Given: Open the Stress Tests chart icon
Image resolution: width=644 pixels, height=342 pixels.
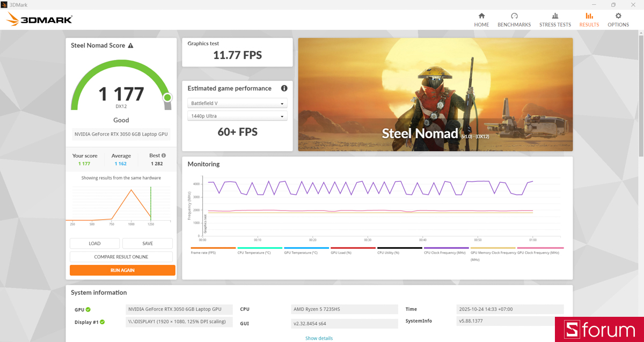Looking at the screenshot, I should point(555,16).
